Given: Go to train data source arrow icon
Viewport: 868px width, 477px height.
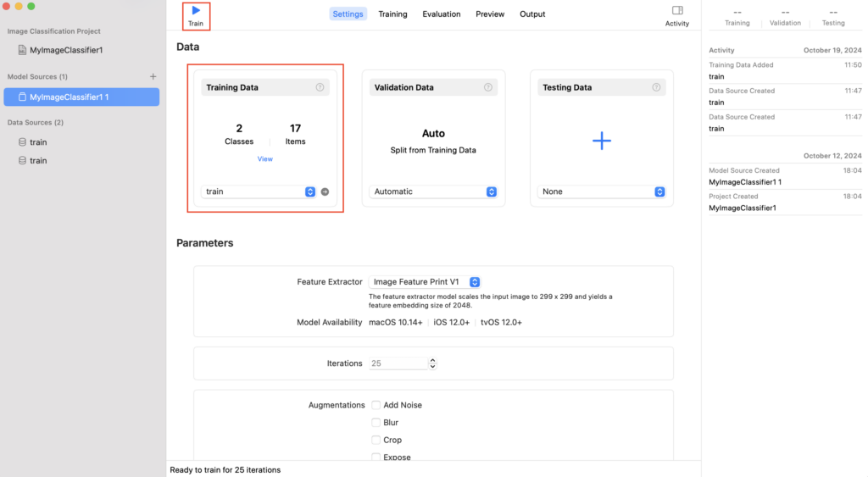Looking at the screenshot, I should [x=325, y=191].
